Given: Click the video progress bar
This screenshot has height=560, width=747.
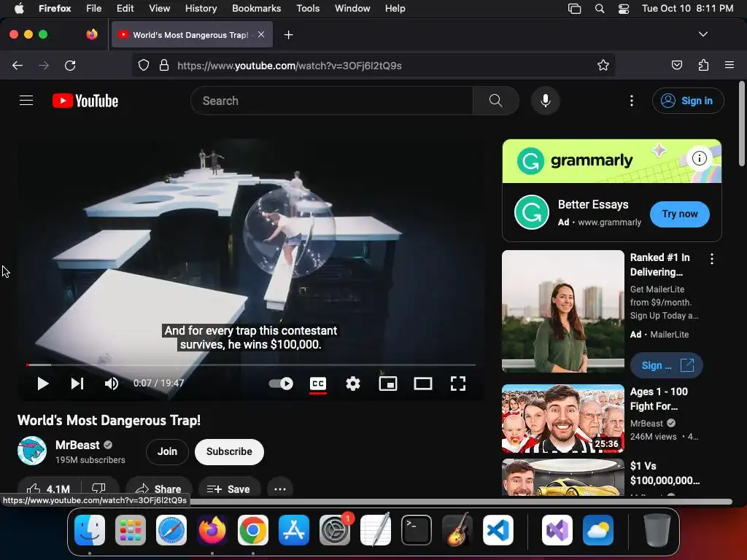Looking at the screenshot, I should pyautogui.click(x=251, y=365).
